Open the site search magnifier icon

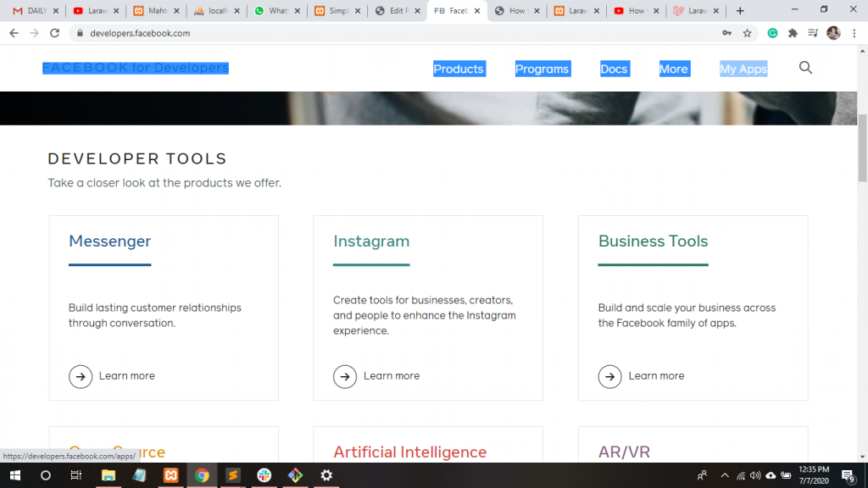(x=805, y=68)
